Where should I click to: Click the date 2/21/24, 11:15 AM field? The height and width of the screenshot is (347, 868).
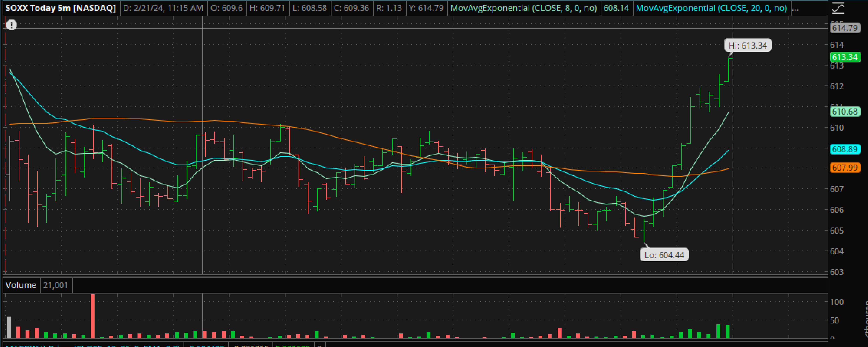(163, 8)
